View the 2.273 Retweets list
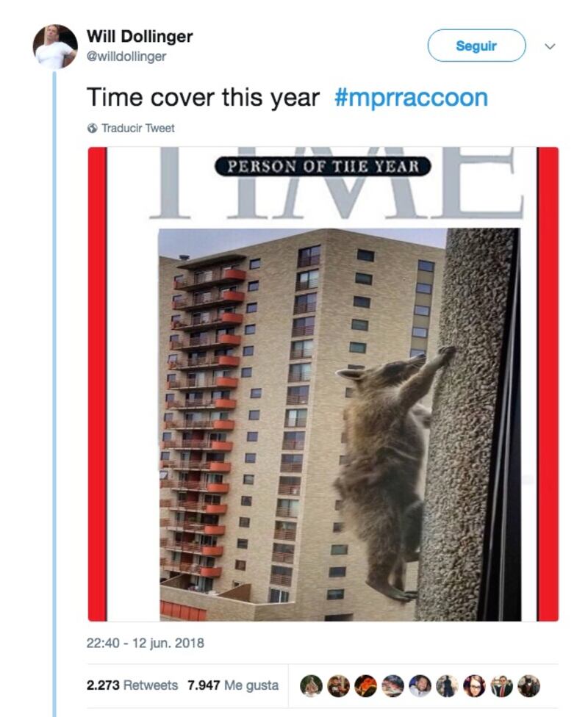 (132, 685)
